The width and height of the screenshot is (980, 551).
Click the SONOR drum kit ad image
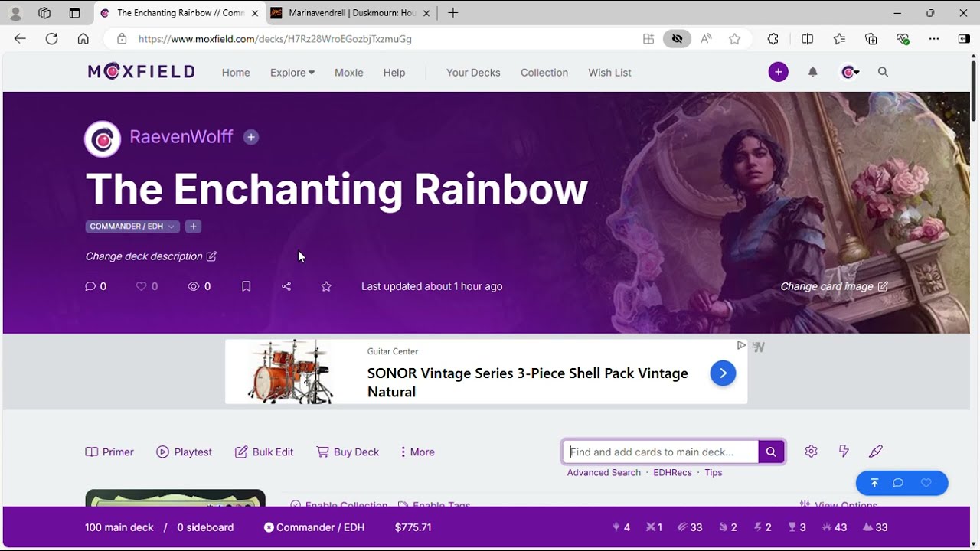pos(291,372)
